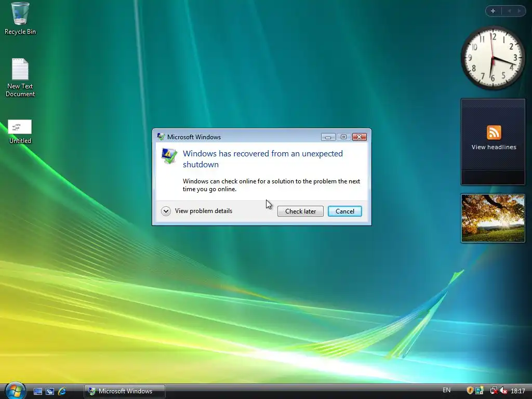Click the sidebar Add gadgets plus button
The image size is (532, 399).
493,11
